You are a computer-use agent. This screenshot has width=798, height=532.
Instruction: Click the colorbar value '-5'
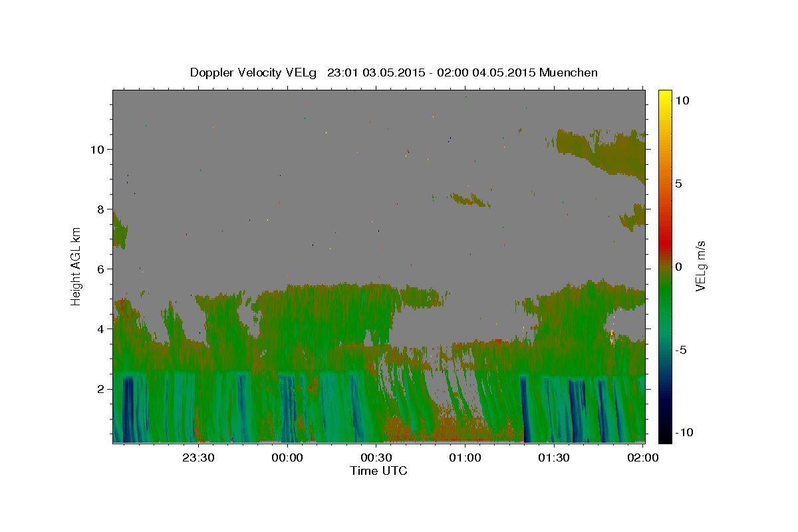(x=680, y=350)
